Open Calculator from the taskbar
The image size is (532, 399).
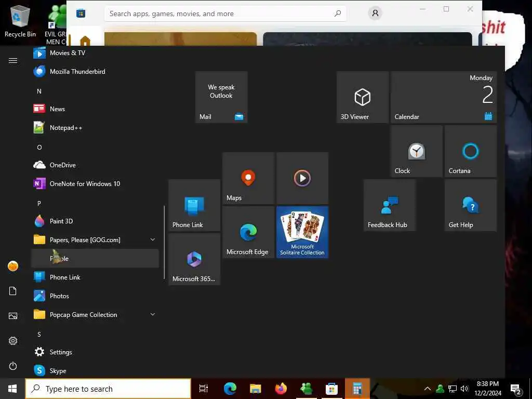pos(357,389)
